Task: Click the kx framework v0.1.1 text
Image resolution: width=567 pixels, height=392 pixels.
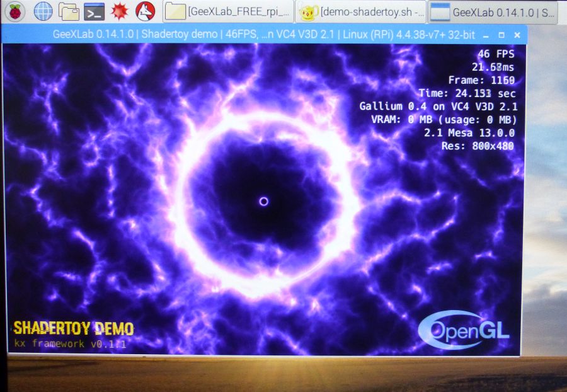Action: pos(71,343)
